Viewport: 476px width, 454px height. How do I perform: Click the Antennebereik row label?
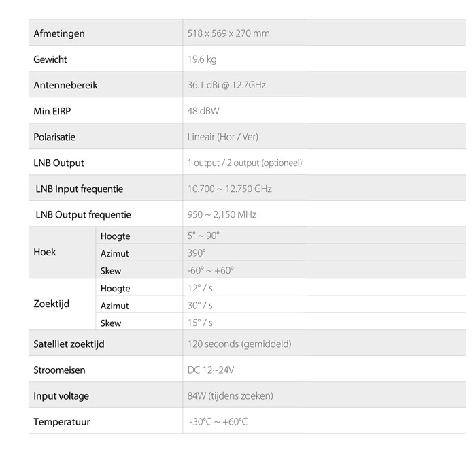pyautogui.click(x=65, y=85)
